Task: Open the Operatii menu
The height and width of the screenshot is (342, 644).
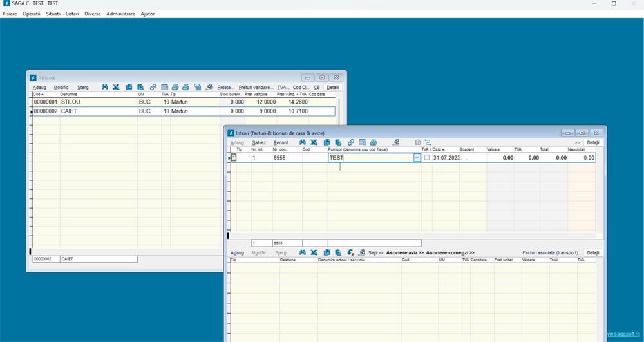Action: [x=32, y=14]
